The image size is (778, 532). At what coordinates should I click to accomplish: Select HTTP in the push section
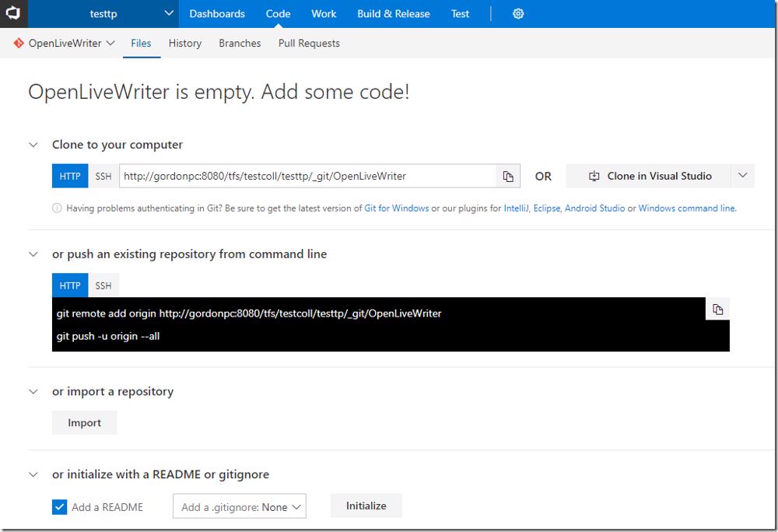70,285
